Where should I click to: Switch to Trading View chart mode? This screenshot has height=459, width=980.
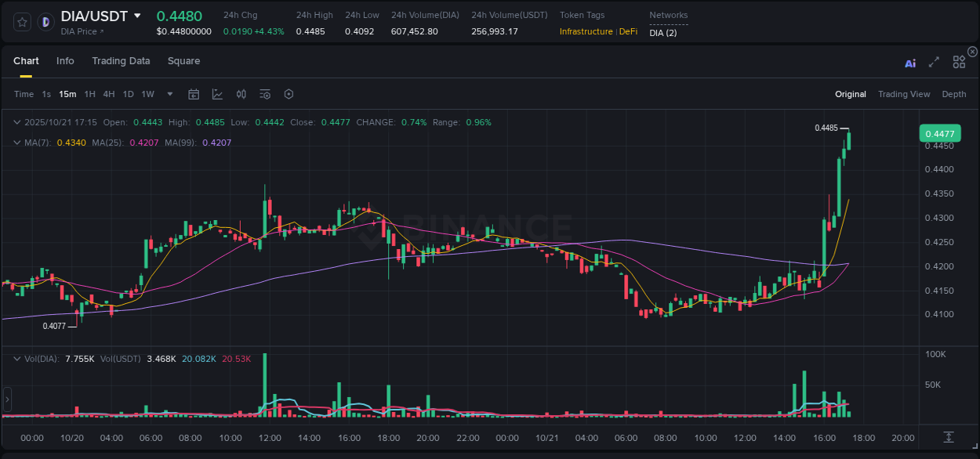[904, 94]
